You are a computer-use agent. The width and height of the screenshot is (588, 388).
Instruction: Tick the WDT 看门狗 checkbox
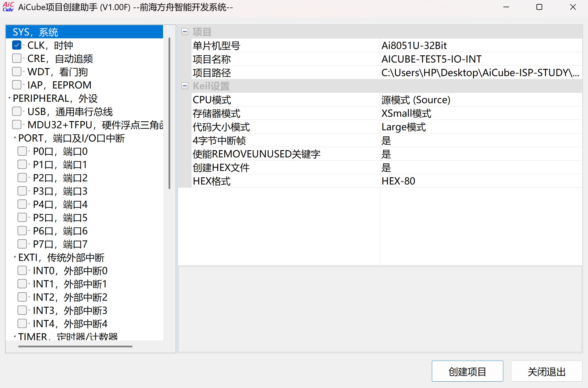click(x=17, y=72)
